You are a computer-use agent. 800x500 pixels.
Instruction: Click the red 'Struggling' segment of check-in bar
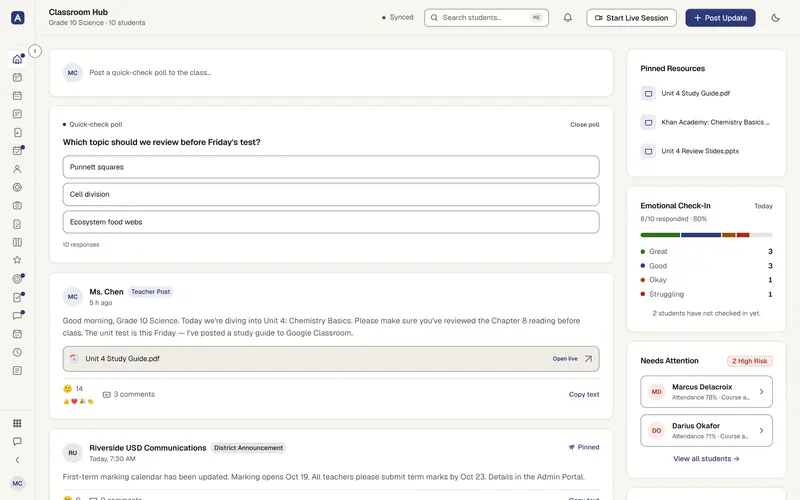743,235
